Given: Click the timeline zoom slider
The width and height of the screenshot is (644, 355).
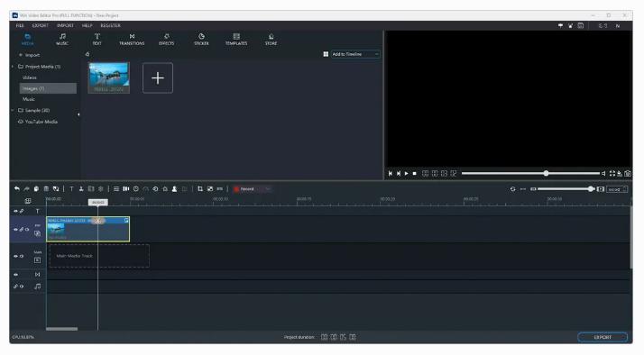Looking at the screenshot, I should coord(566,189).
